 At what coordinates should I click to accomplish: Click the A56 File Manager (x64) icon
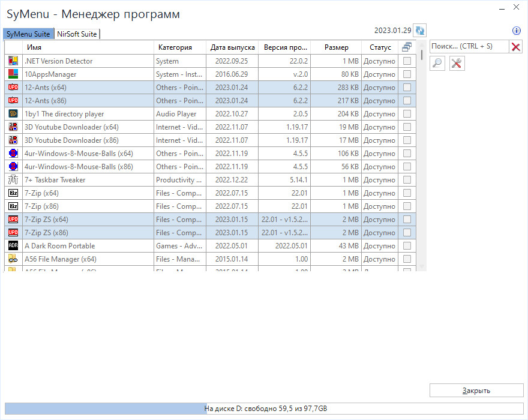click(13, 259)
